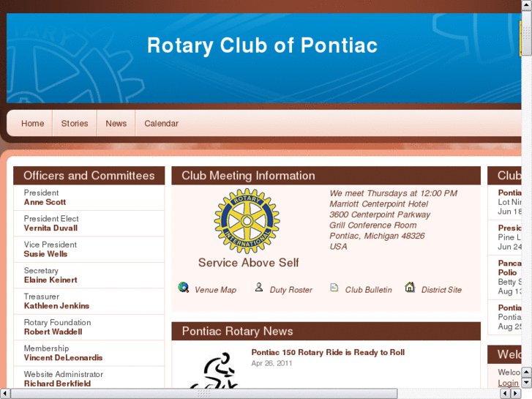
Task: Open the District Site link
Action: pos(441,290)
